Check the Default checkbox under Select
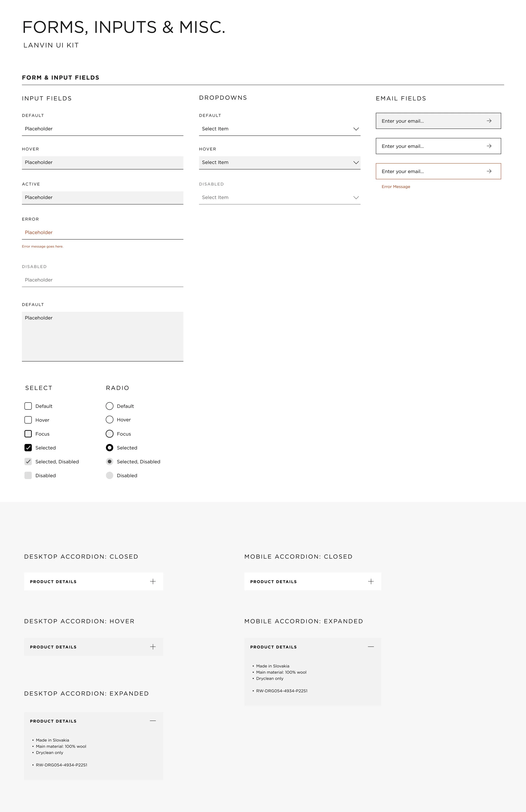The width and height of the screenshot is (526, 812). [28, 406]
